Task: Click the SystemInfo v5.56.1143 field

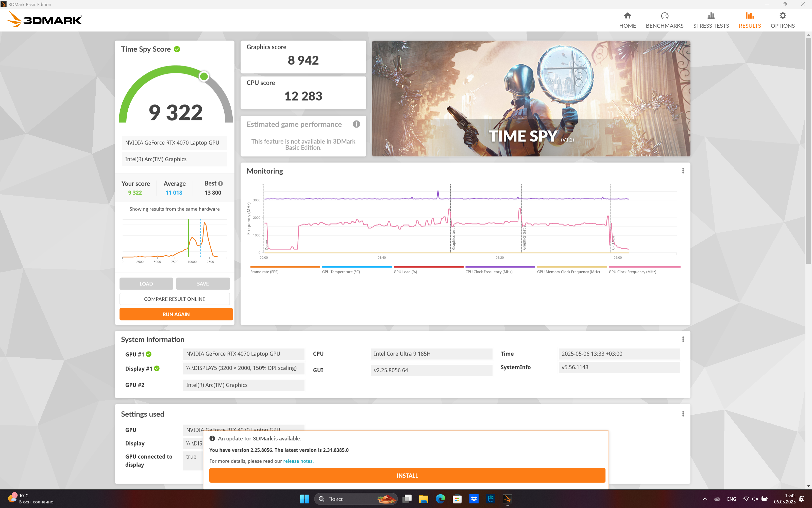Action: coord(619,367)
